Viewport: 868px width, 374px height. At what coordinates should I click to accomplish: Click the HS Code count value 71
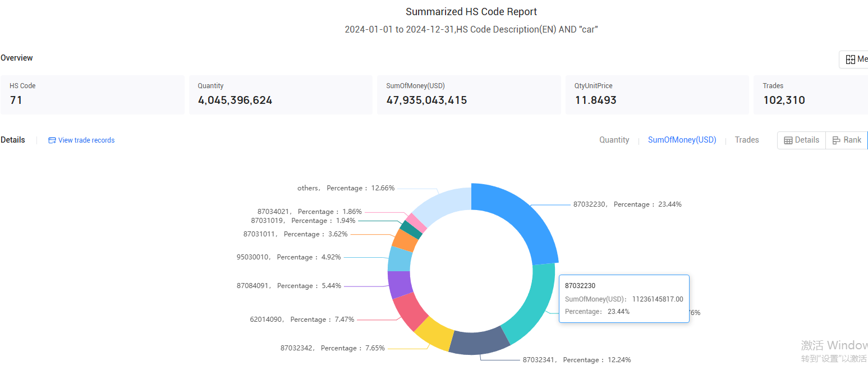[x=16, y=101]
